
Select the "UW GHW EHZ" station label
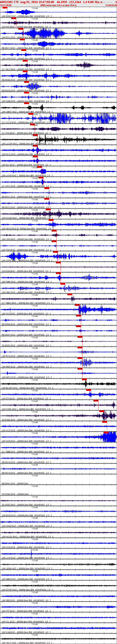(9, 526)
